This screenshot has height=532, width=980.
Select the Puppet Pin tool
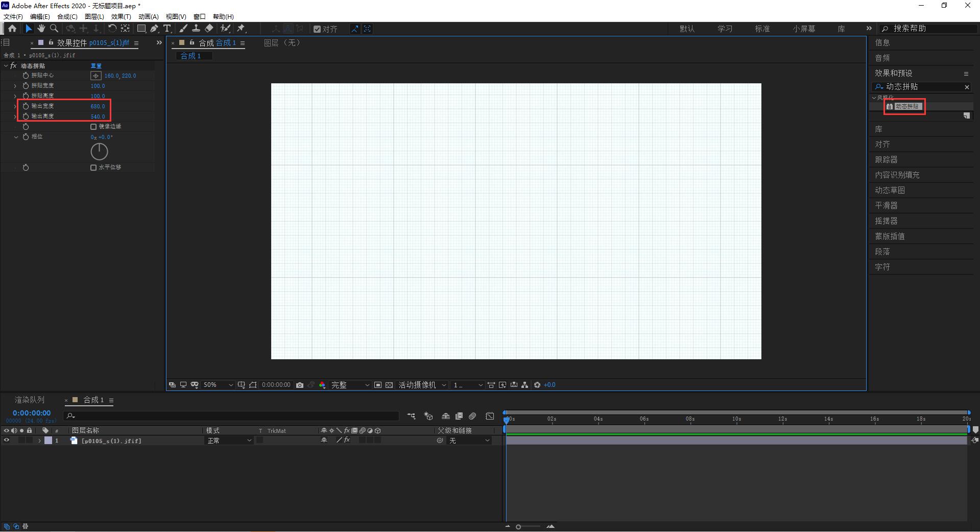coord(241,29)
